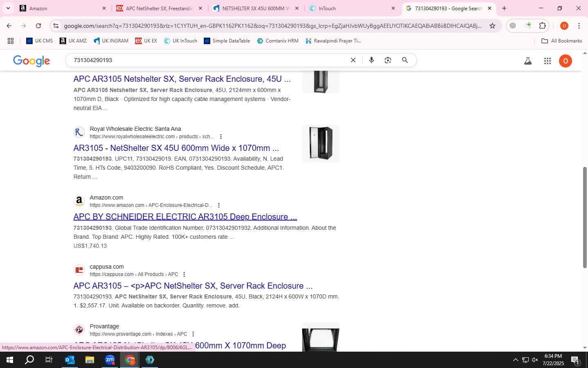Open the Extensions puzzle icon
Screen dimensions: 588x368
[542, 26]
